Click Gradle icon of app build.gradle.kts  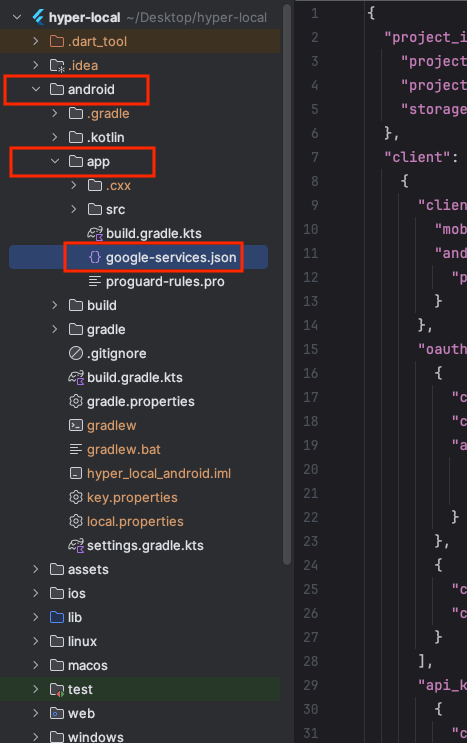[95, 234]
